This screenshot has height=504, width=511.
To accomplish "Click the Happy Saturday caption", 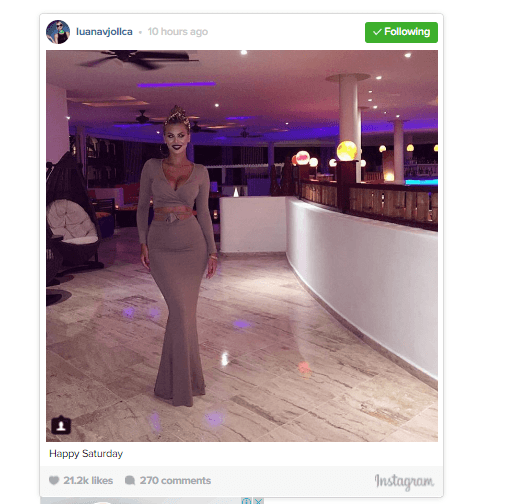I will click(x=86, y=454).
